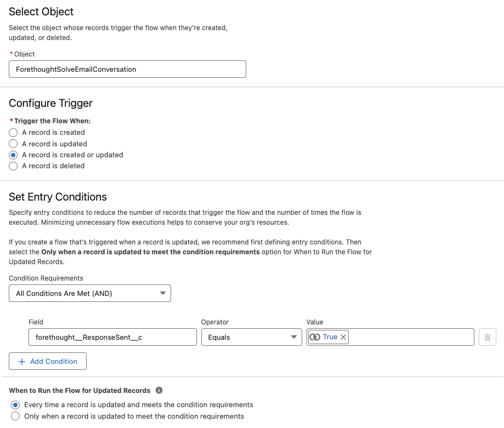Open the Condition Requirements dropdown
The width and height of the screenshot is (504, 428).
point(90,293)
